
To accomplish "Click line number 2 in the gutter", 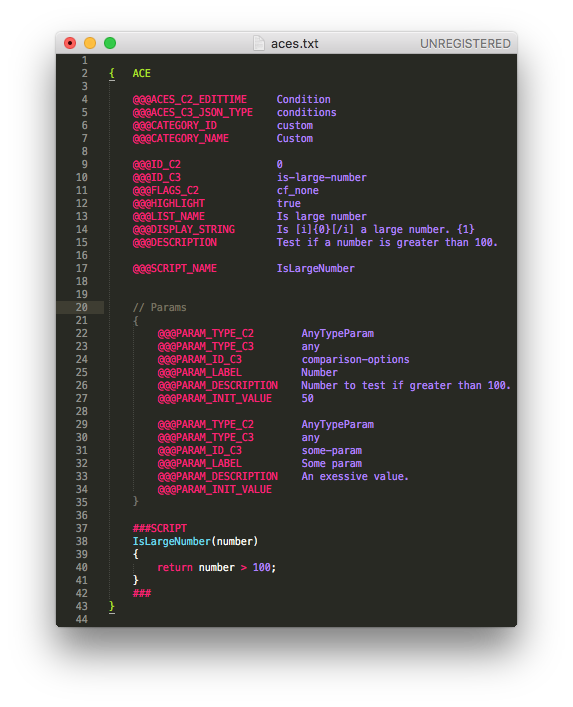I will [x=84, y=73].
